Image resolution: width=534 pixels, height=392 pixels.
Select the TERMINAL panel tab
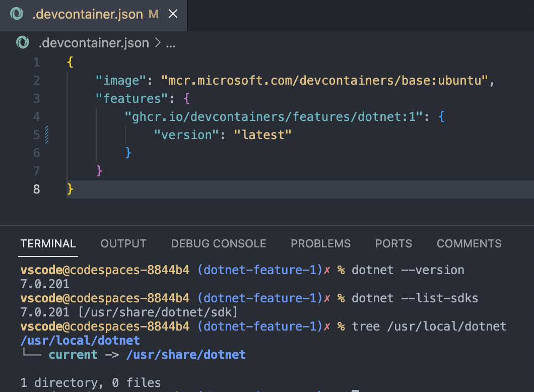pyautogui.click(x=48, y=243)
